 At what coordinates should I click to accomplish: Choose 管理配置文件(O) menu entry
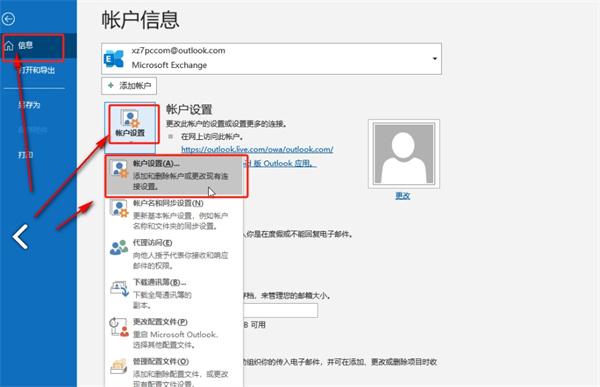[x=174, y=372]
